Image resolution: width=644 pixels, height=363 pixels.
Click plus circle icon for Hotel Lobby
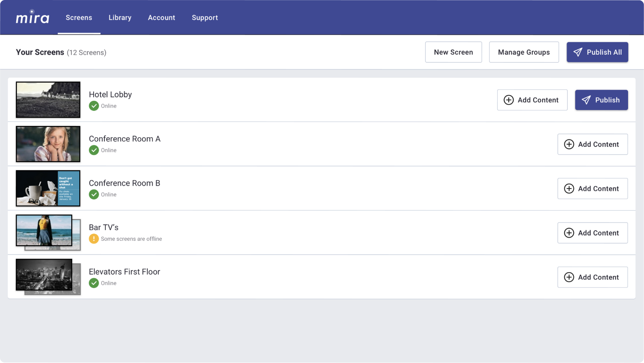click(509, 100)
